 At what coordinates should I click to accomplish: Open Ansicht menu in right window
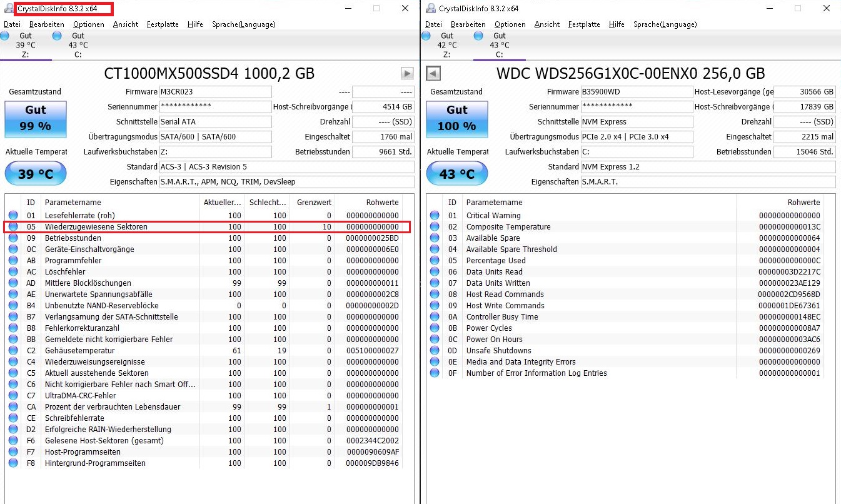(547, 24)
